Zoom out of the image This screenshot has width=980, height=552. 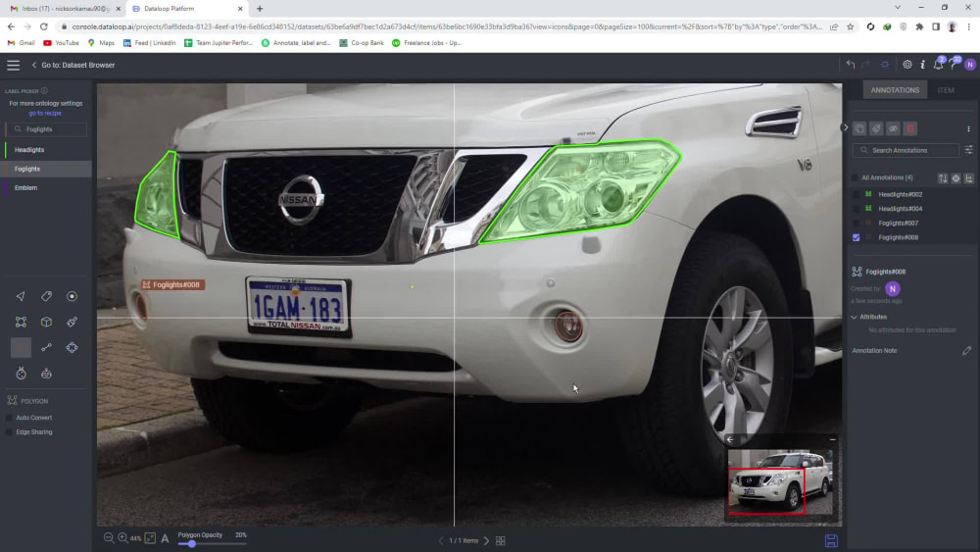(x=109, y=537)
